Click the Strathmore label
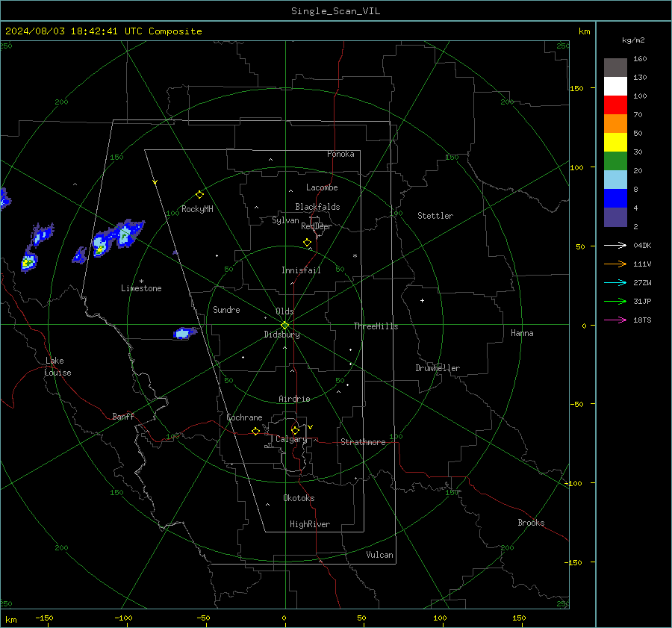 point(363,442)
